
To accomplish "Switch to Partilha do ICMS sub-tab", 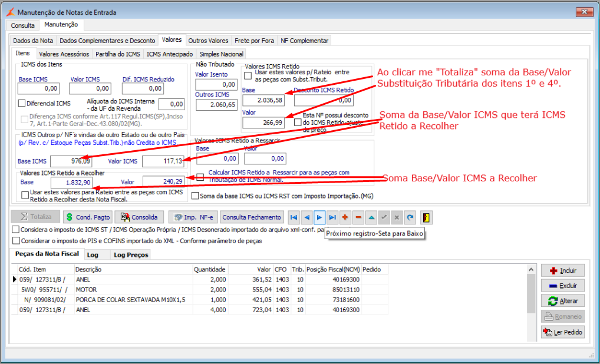I will click(118, 54).
